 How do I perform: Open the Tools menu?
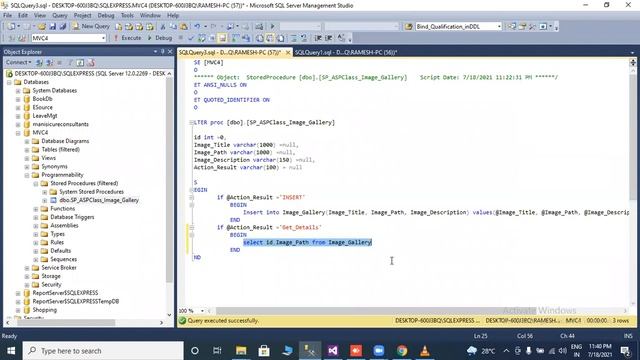pos(127,15)
